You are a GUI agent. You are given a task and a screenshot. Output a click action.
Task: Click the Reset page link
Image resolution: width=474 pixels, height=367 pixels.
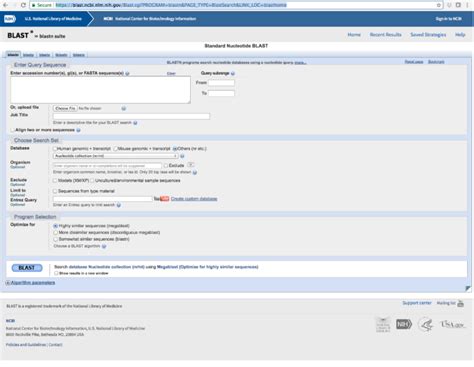coord(414,62)
